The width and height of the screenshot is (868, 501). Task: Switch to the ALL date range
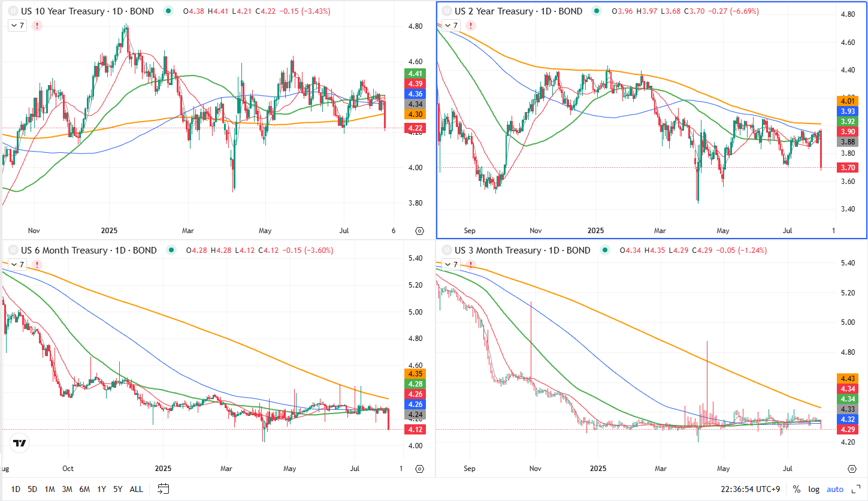point(136,489)
